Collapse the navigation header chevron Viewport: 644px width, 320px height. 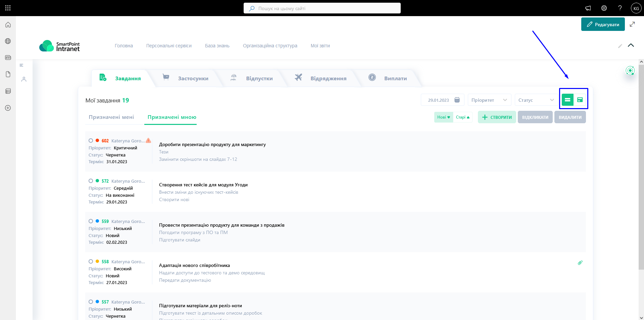tap(631, 45)
